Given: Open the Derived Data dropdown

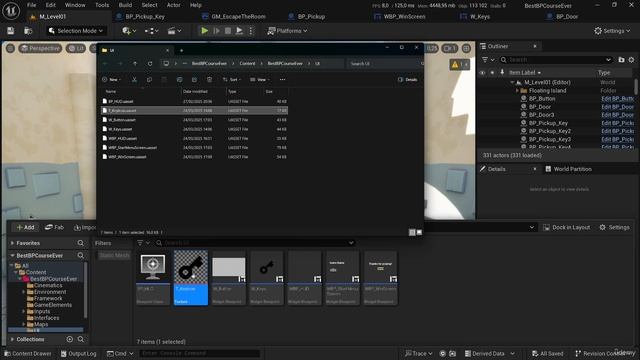Looking at the screenshot, I should [489, 353].
